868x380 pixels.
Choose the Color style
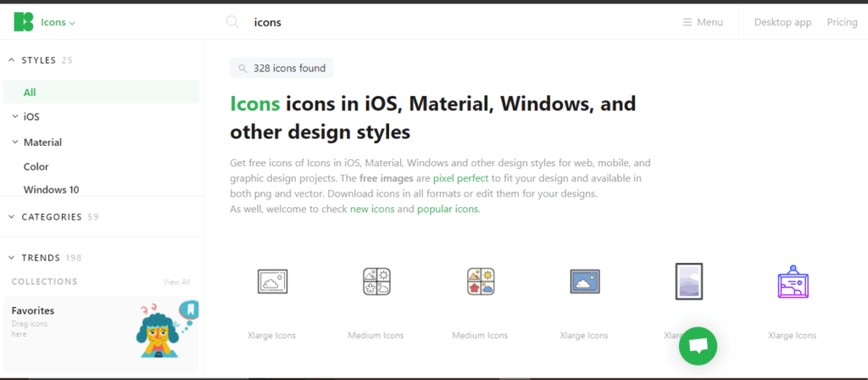click(x=36, y=167)
